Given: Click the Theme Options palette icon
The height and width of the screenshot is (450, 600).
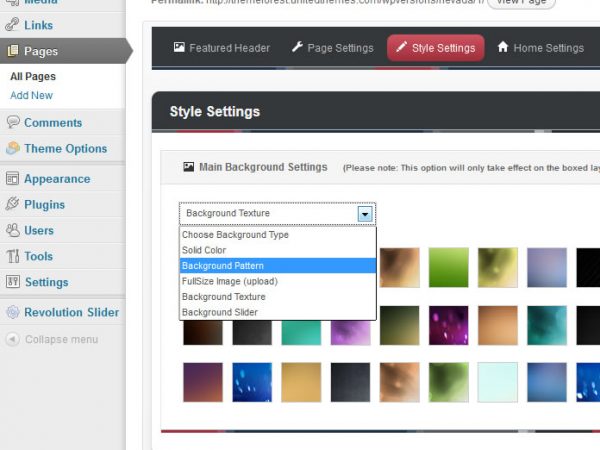Looking at the screenshot, I should pos(13,148).
